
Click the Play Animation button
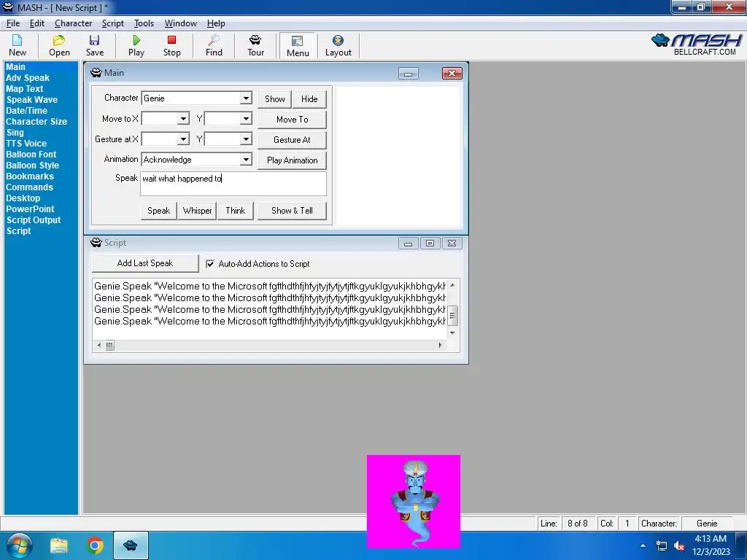click(292, 160)
